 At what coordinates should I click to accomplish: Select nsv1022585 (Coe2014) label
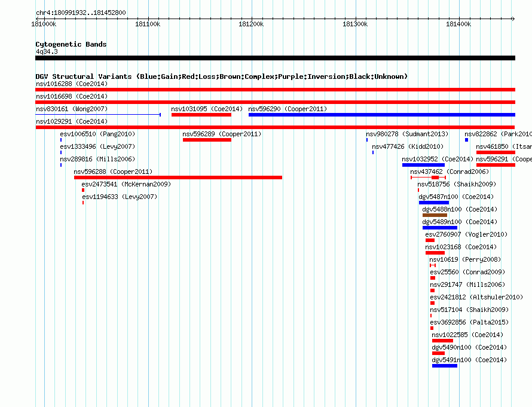[x=467, y=335]
